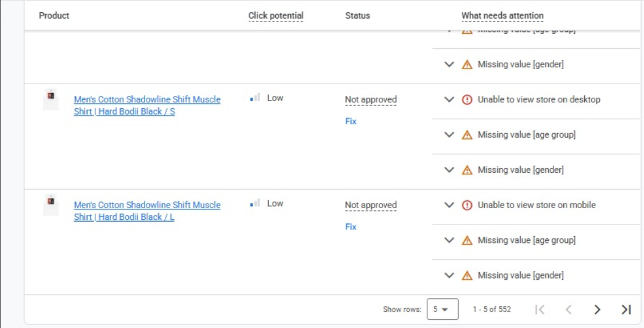The image size is (644, 328).
Task: Go to the next page of products
Action: 597,309
